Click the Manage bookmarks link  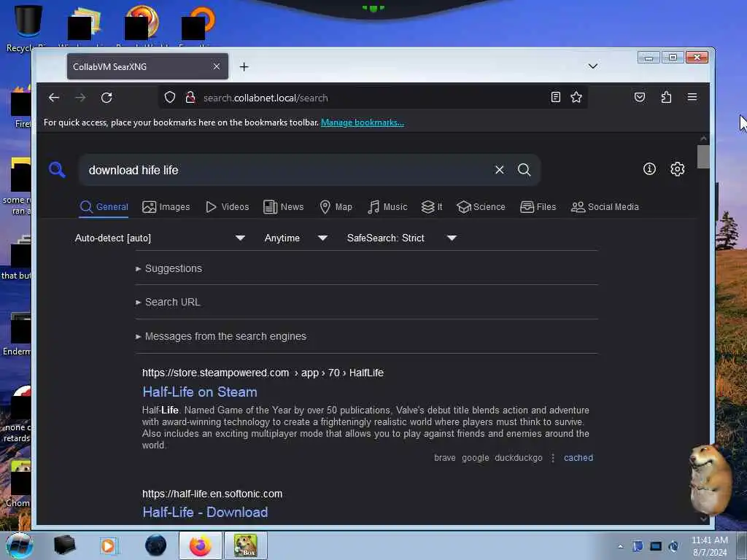(362, 122)
